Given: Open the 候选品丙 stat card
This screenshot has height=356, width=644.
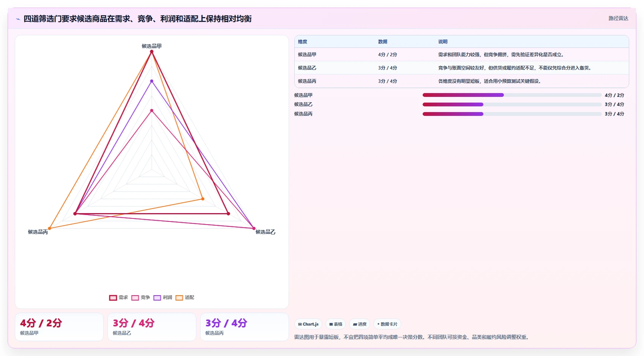Looking at the screenshot, I should tap(245, 327).
